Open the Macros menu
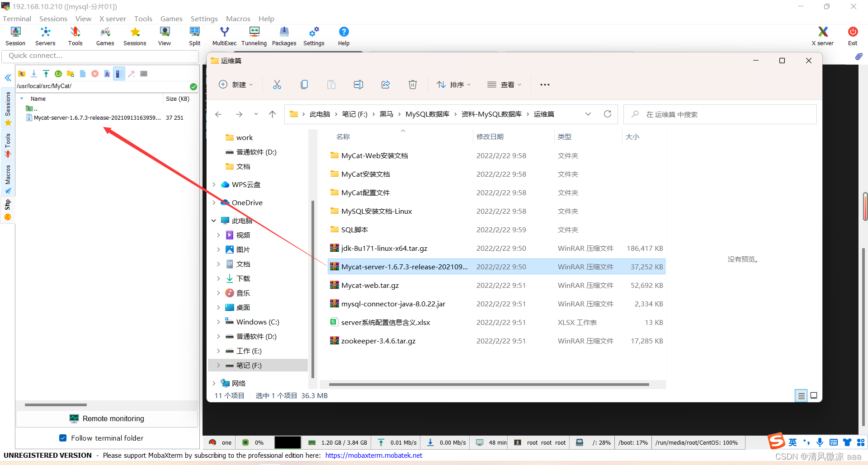This screenshot has height=465, width=868. tap(238, 19)
